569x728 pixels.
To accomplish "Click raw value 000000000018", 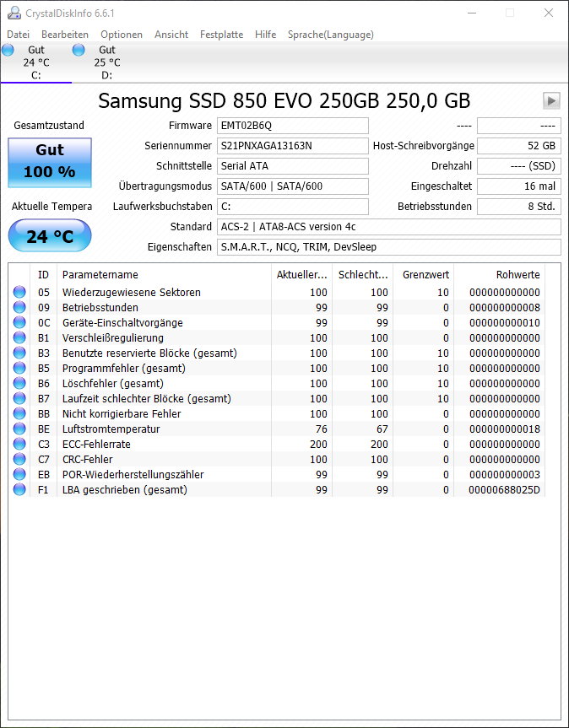I will 505,429.
